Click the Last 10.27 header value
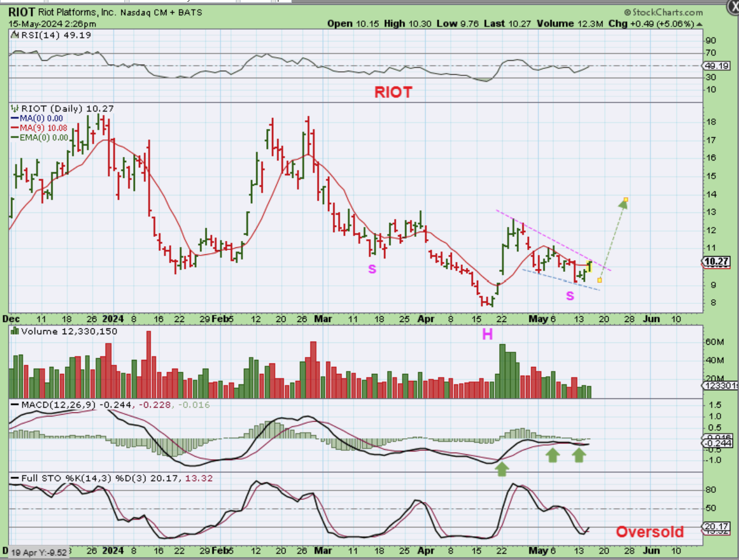This screenshot has width=739, height=560. click(x=508, y=23)
